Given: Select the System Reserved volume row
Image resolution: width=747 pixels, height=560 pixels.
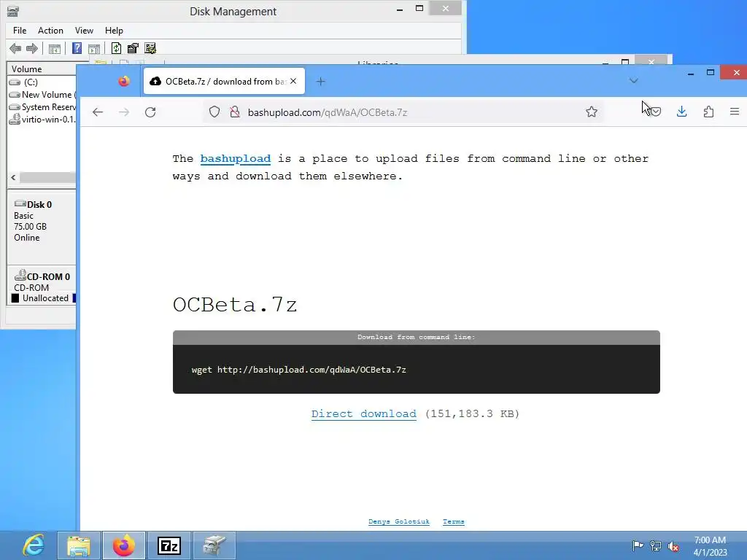Looking at the screenshot, I should 42,106.
